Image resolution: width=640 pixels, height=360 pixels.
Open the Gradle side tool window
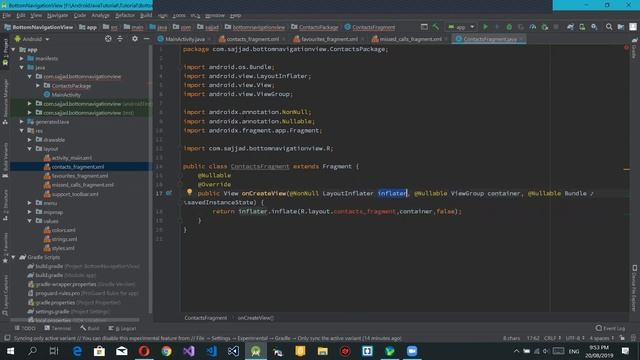634,48
